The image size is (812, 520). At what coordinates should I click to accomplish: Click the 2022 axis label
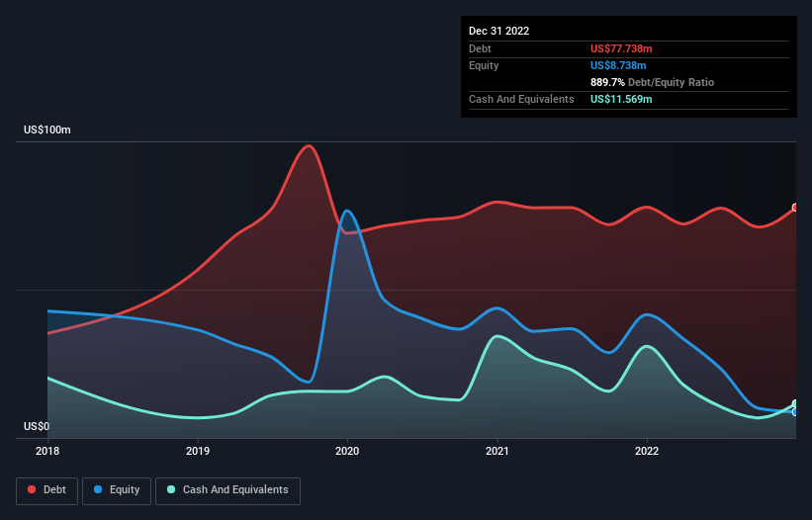coord(647,451)
